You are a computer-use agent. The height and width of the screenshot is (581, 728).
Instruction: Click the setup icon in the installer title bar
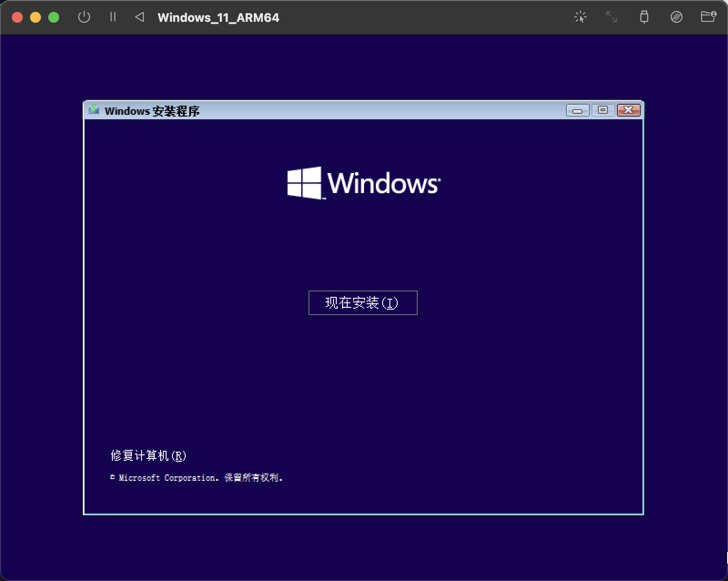tap(94, 110)
